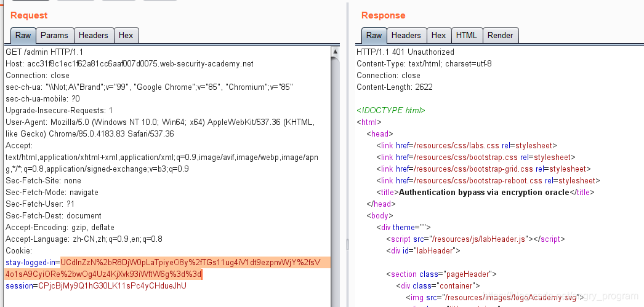Open the Request Params tab
Viewport: 644px width, 307px height.
(55, 35)
